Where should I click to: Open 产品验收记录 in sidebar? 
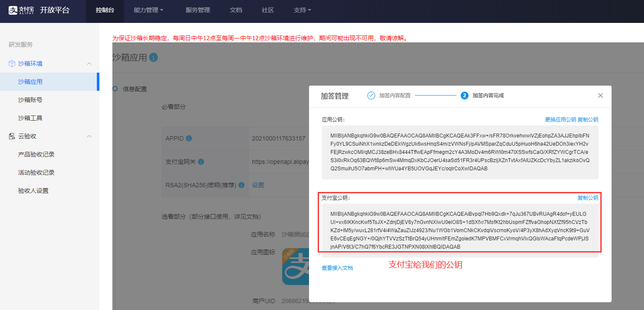[x=36, y=154]
